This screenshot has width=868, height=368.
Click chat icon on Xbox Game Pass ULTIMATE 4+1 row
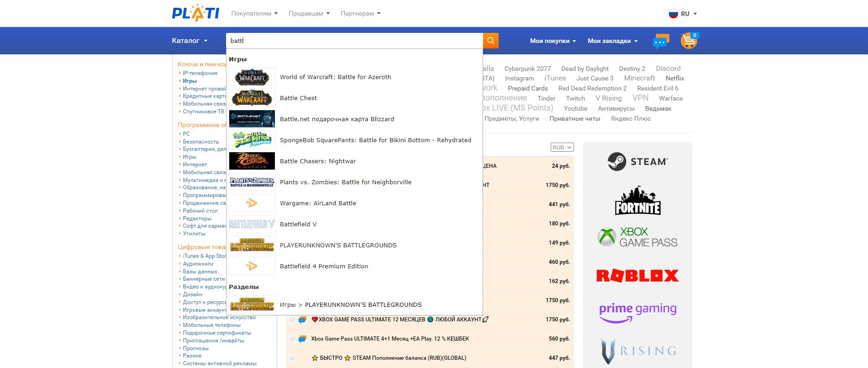point(302,339)
